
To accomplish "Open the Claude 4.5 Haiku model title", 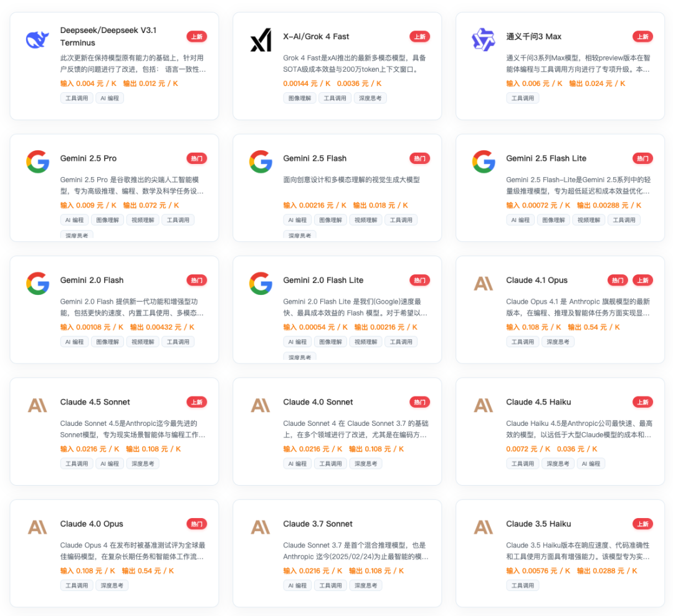I will coord(538,402).
